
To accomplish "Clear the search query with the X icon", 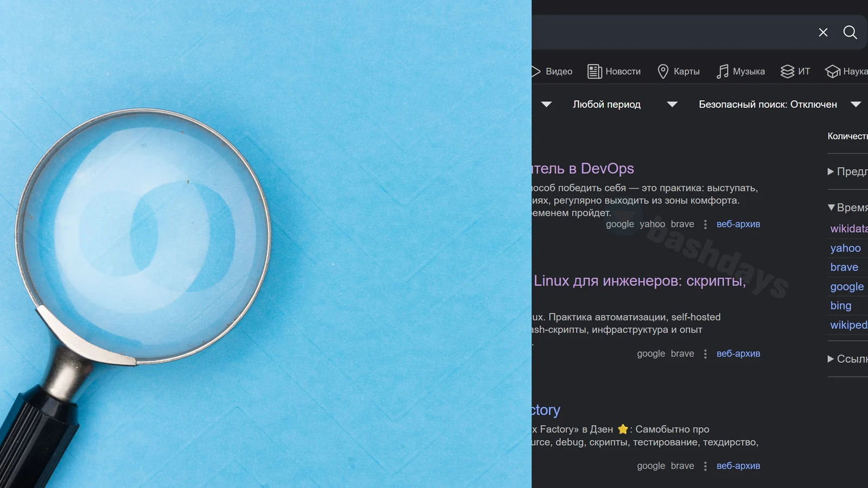I will point(823,33).
